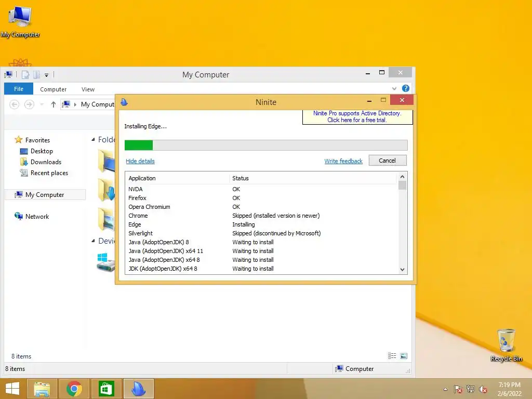Click the Windows drive icon
Viewport: 532px width, 399px height.
point(106,262)
